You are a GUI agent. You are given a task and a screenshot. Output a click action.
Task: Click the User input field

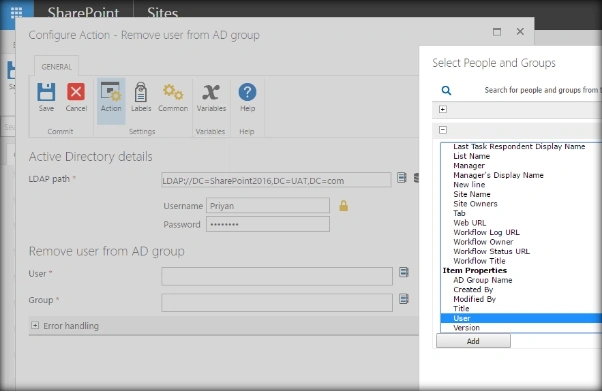[x=277, y=276]
